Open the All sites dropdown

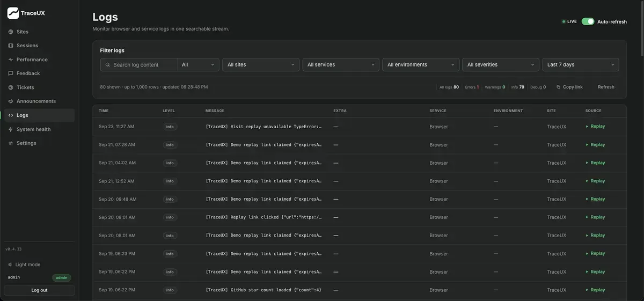[261, 65]
